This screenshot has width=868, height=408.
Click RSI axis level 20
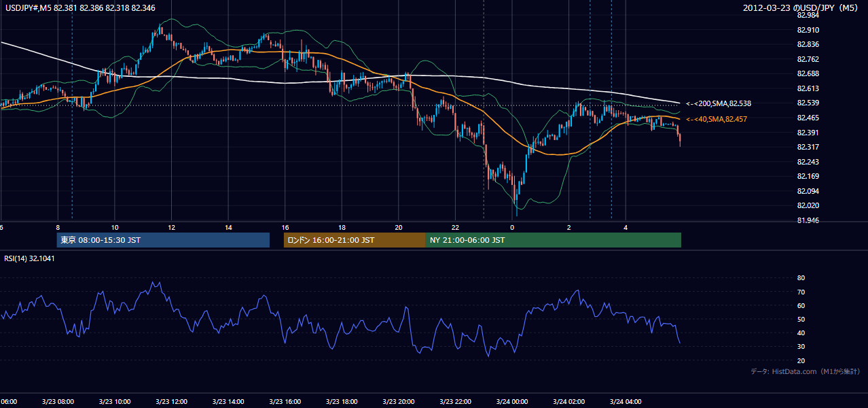point(801,360)
